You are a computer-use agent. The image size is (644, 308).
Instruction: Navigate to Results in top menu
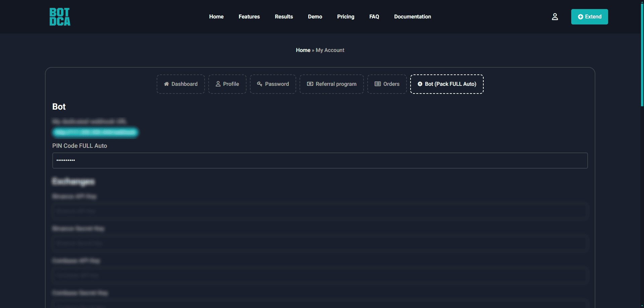point(284,17)
